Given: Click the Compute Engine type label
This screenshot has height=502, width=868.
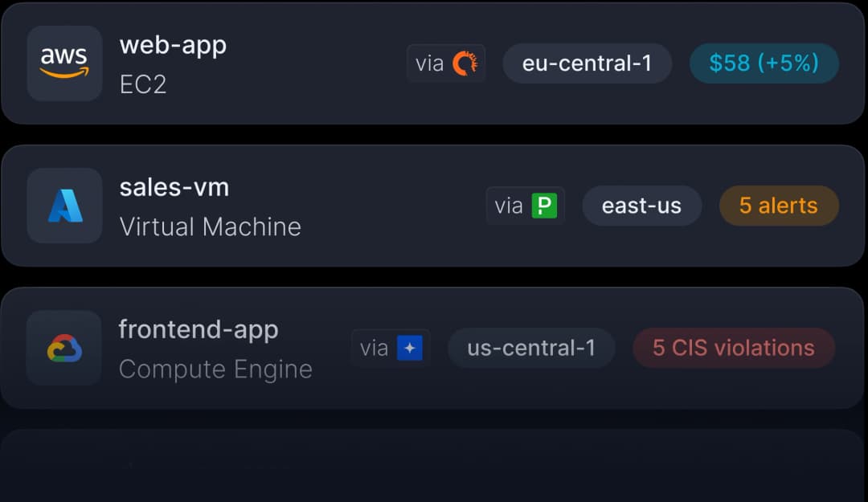Looking at the screenshot, I should 215,369.
